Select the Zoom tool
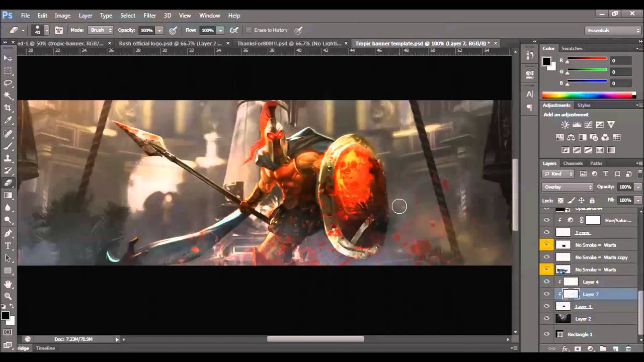This screenshot has width=644, height=362. [x=8, y=297]
